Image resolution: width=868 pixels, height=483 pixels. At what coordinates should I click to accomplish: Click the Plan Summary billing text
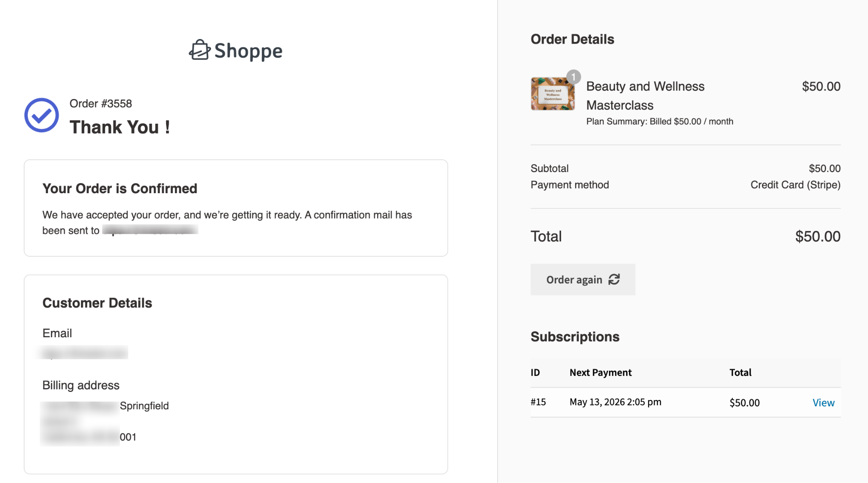659,121
